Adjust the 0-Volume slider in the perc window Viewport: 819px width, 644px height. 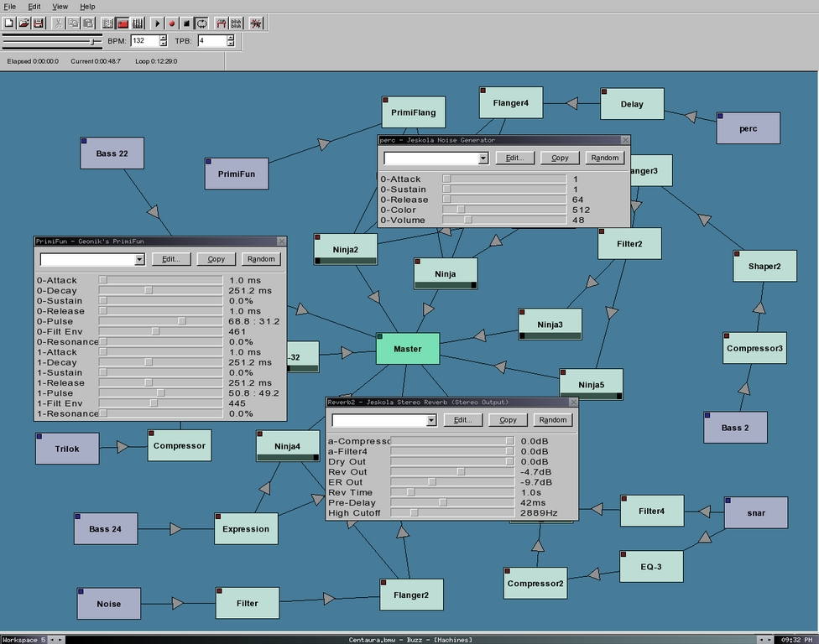(x=467, y=220)
